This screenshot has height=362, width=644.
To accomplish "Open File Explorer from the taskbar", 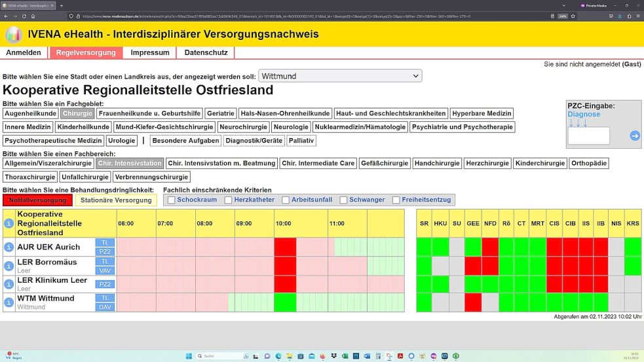I will pos(290,356).
